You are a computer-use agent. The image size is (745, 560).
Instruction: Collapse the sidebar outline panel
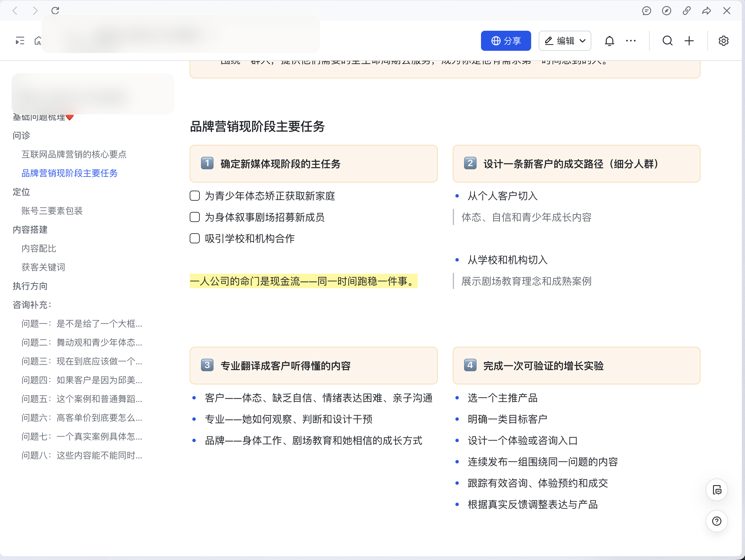coord(20,41)
